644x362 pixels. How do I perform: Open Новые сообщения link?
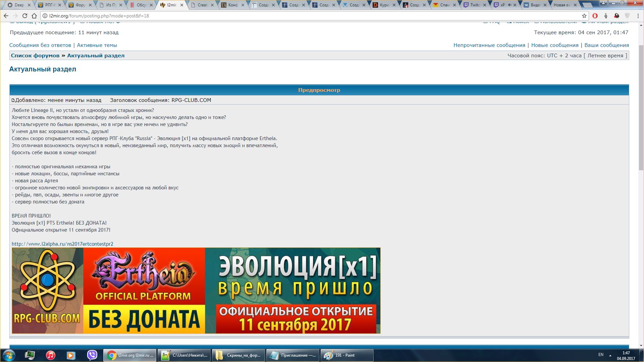pyautogui.click(x=555, y=45)
